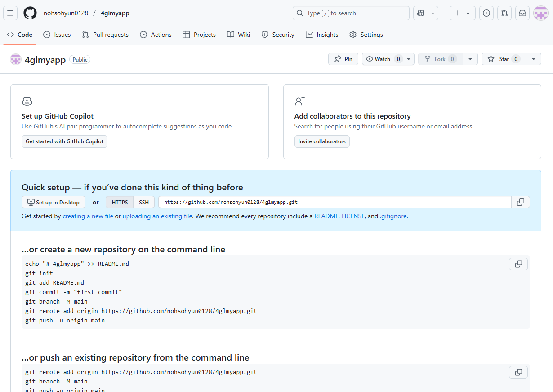Copy the repository URL to clipboard
Viewport: 553px width, 392px height.
tap(521, 202)
